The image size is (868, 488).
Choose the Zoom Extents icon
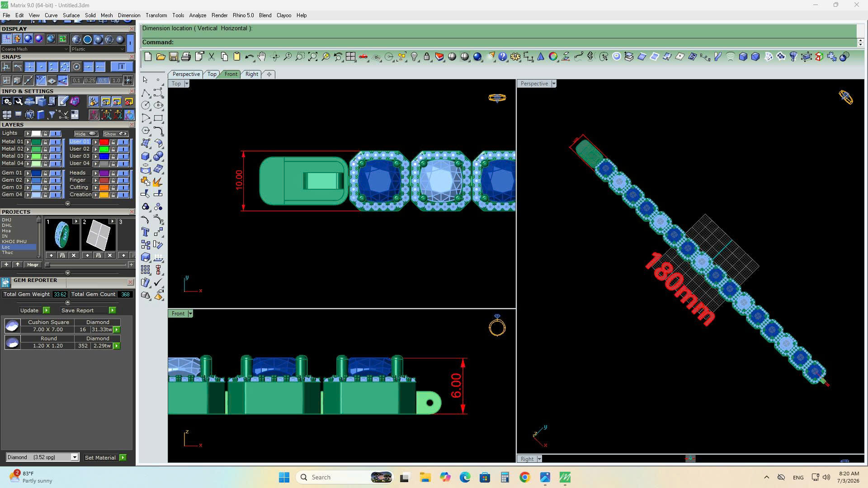pos(313,56)
